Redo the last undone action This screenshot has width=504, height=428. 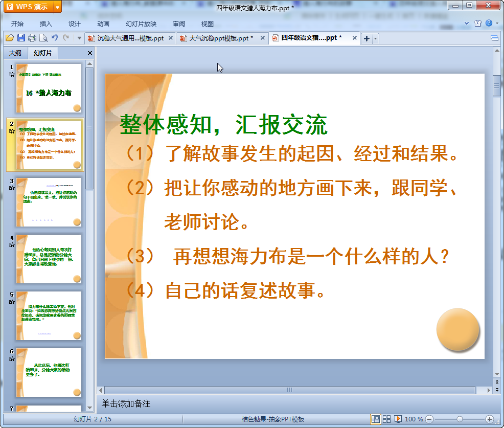tap(66, 38)
